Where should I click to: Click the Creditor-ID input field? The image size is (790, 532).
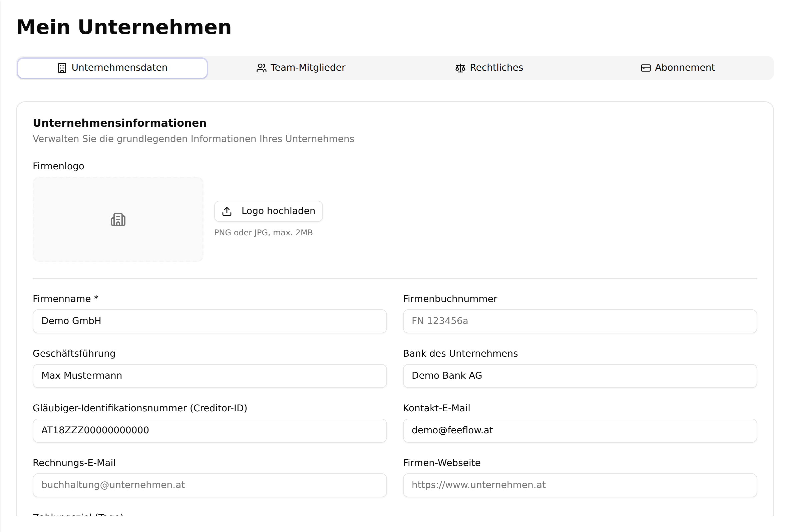click(x=210, y=430)
